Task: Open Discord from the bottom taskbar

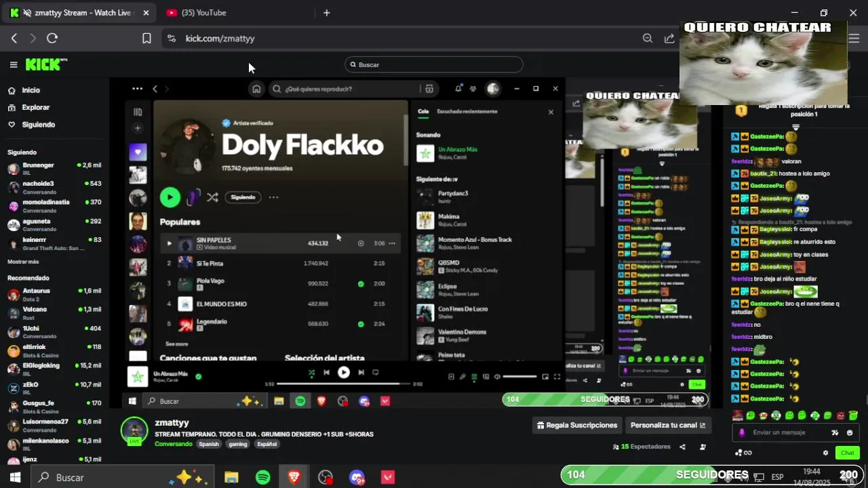Action: (x=357, y=477)
